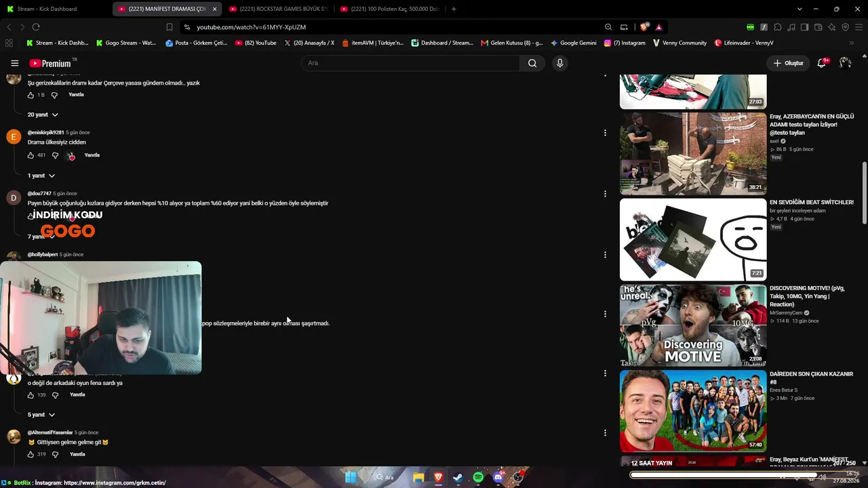868x488 pixels.
Task: Open the browser tab search dropdown arrow
Action: (800, 9)
